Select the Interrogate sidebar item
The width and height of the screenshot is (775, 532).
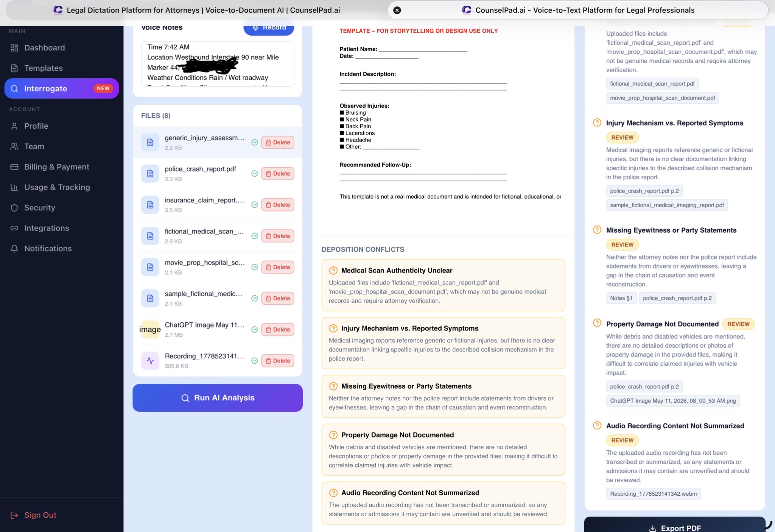pos(62,89)
